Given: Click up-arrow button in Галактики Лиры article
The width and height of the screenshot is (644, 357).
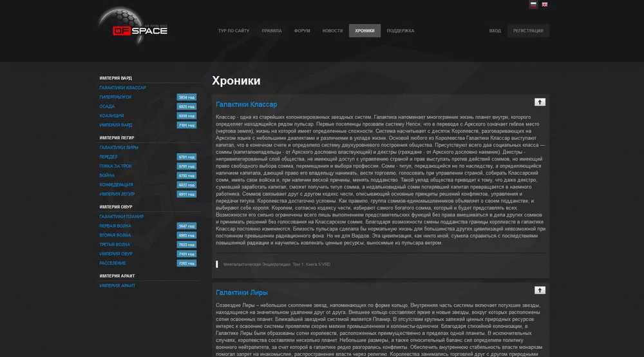Looking at the screenshot, I should tap(540, 290).
